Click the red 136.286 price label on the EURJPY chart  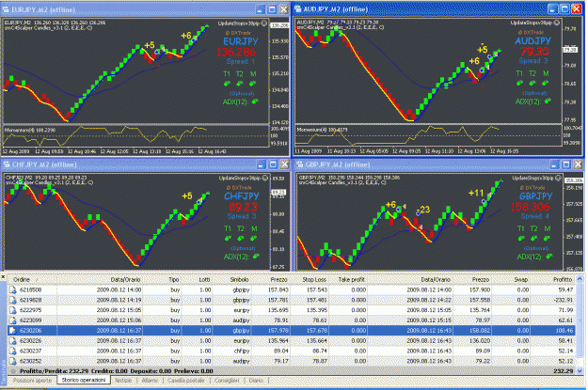pyautogui.click(x=236, y=52)
